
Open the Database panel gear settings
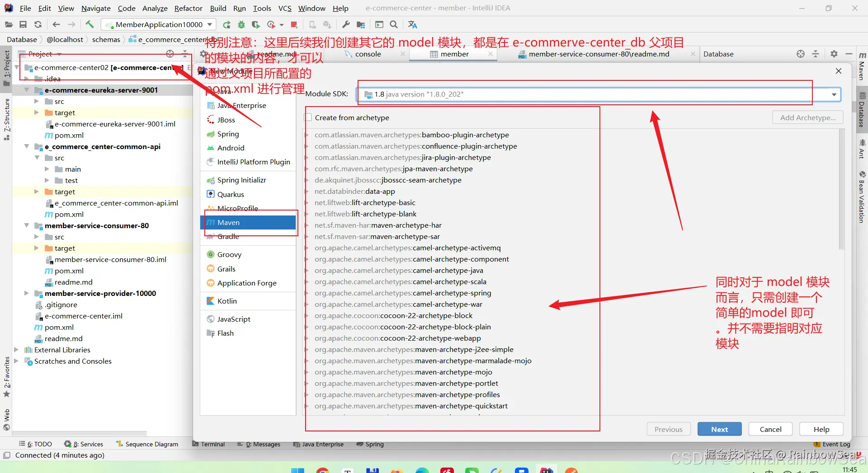pyautogui.click(x=834, y=54)
